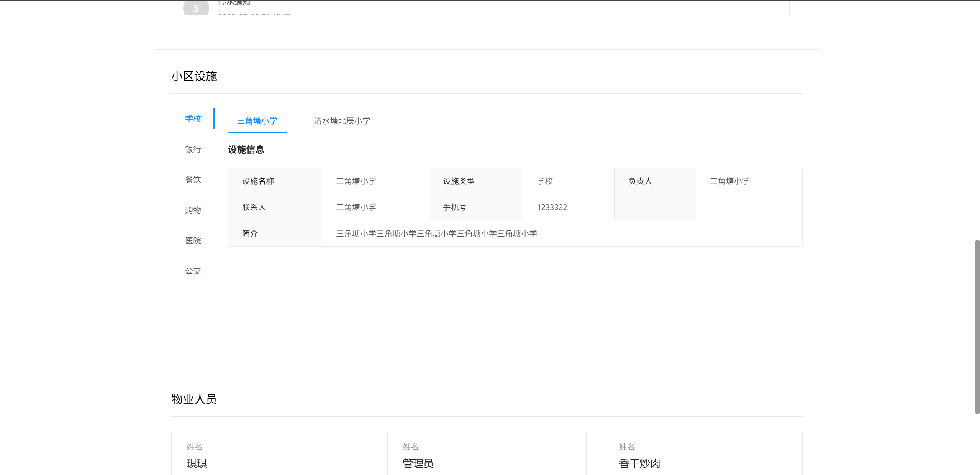Screen dimensions: 980x475
Task: Switch to the 清水塘北辰小学 tab
Action: coord(342,121)
